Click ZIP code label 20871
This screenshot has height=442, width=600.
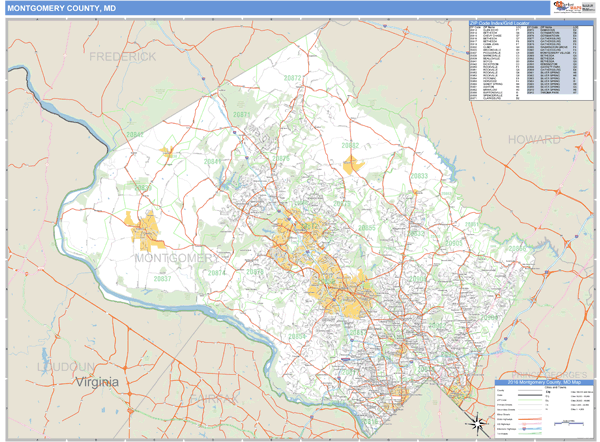point(241,114)
